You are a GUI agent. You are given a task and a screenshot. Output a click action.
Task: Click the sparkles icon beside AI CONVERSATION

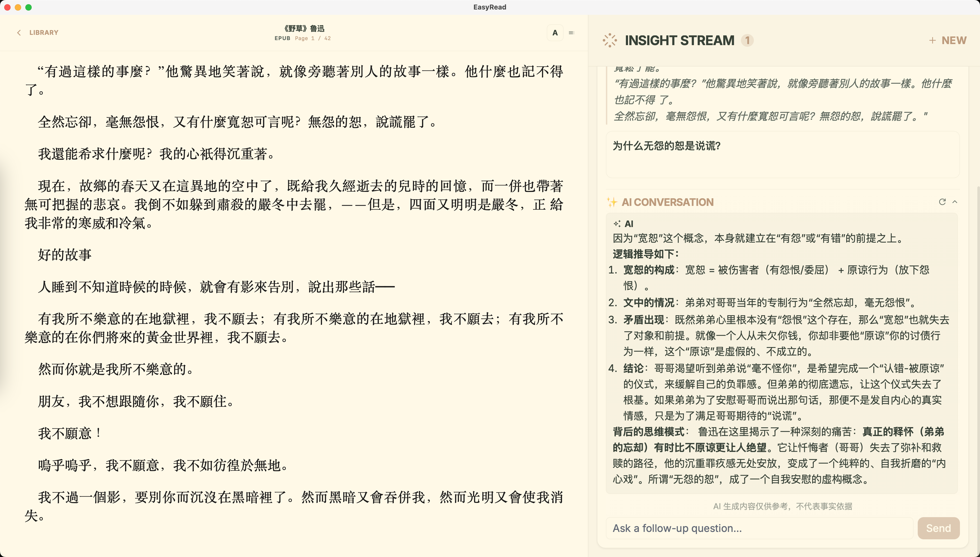[612, 202]
